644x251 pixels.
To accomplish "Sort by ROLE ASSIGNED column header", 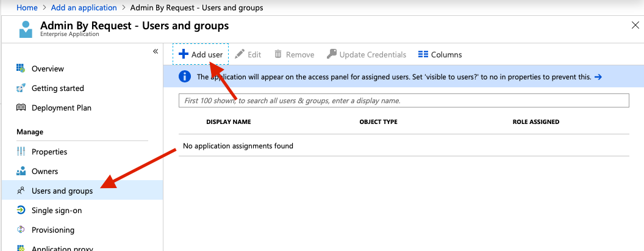I will tap(536, 122).
